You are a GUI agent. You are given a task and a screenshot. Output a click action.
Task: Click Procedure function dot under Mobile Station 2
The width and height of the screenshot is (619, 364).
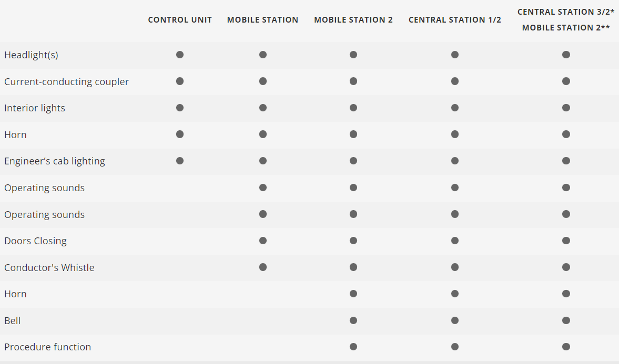[x=353, y=347]
